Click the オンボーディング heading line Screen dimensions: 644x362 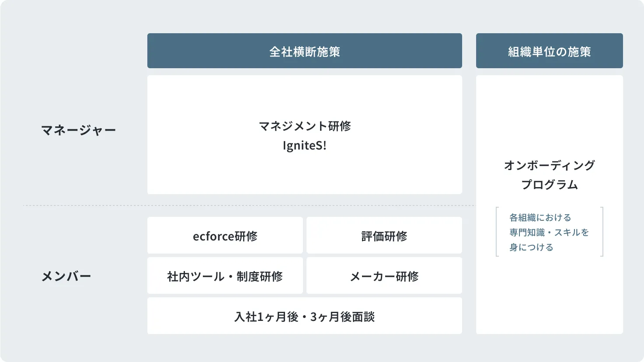point(549,165)
